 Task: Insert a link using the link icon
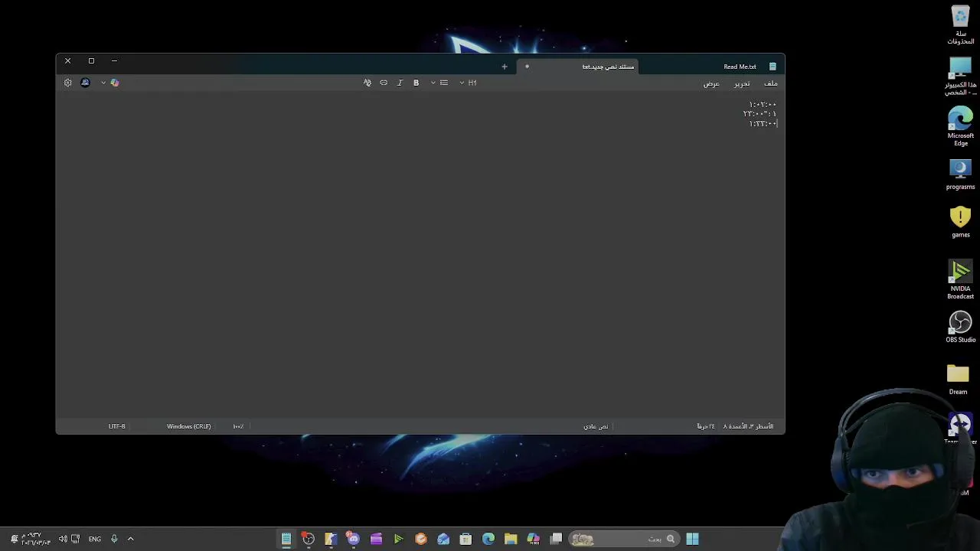[384, 83]
